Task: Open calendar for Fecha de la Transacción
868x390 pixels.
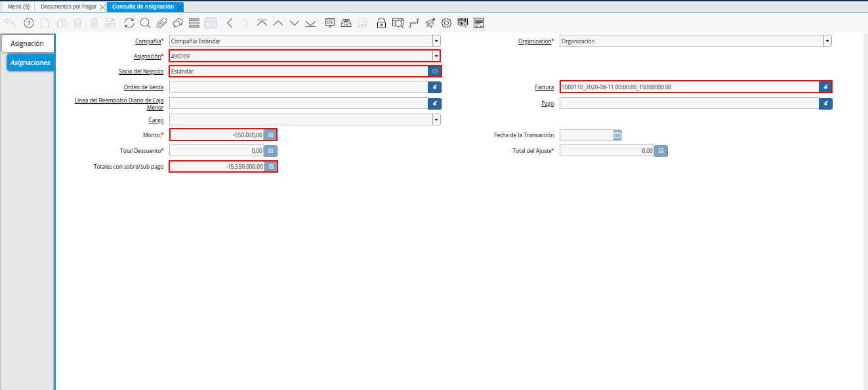Action: click(617, 135)
